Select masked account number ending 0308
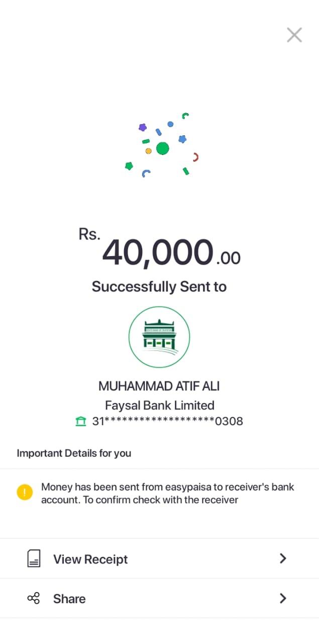319x644 pixels. (x=167, y=421)
